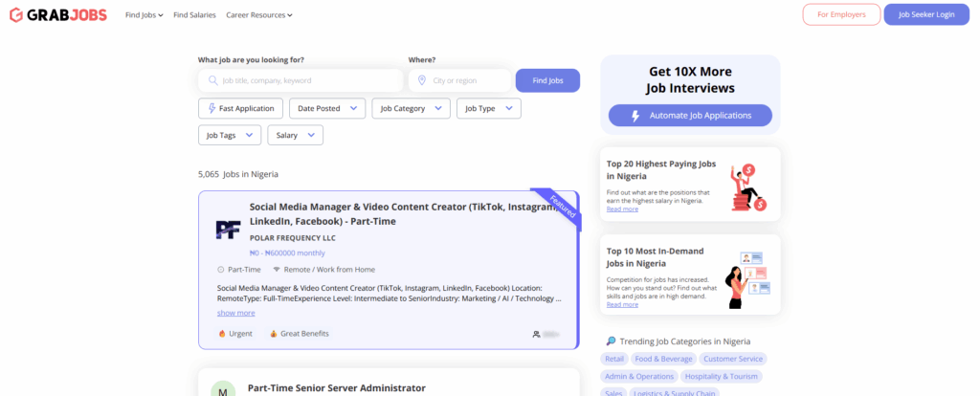Click the Urgent tag
980x396 pixels.
coord(235,334)
